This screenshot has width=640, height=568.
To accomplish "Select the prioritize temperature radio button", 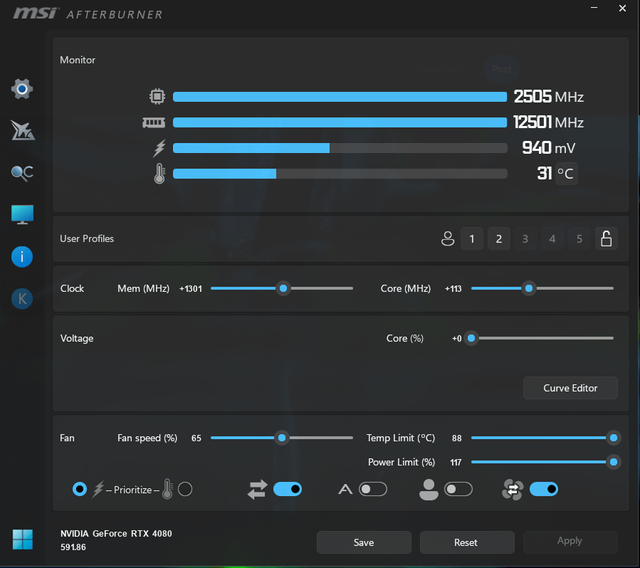I will pyautogui.click(x=185, y=489).
